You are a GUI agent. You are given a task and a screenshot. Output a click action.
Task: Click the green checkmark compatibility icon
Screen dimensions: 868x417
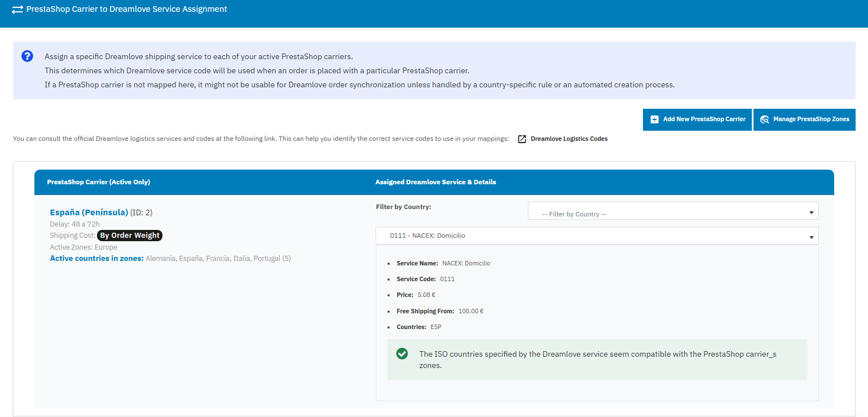[402, 354]
